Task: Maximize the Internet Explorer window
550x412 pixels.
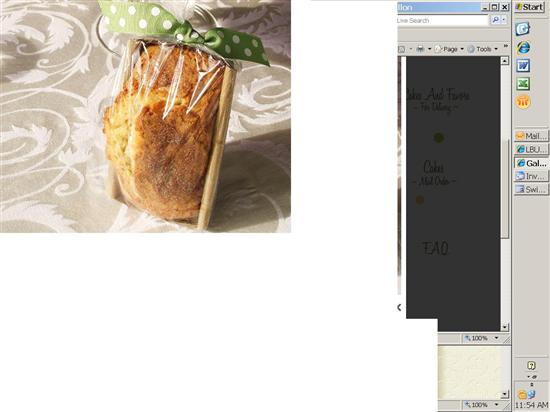Action: click(x=495, y=7)
